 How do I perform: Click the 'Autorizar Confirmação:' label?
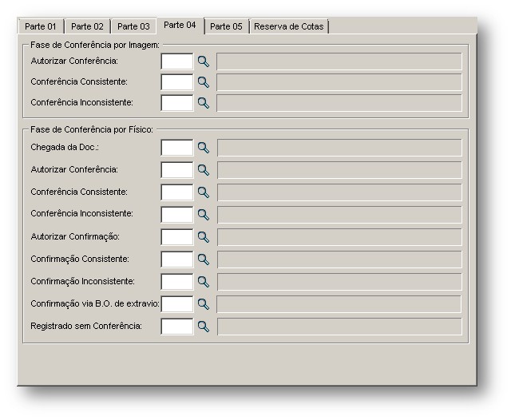[x=75, y=236]
